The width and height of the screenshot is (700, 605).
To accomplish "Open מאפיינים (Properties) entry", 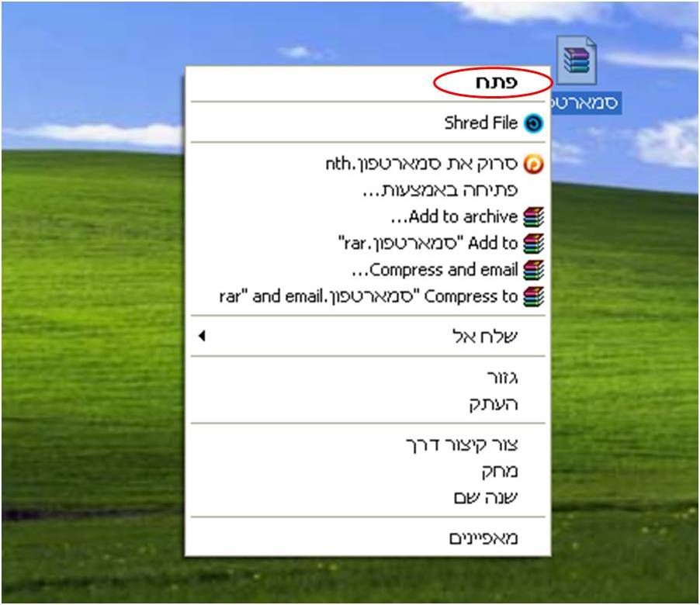I will click(x=369, y=538).
